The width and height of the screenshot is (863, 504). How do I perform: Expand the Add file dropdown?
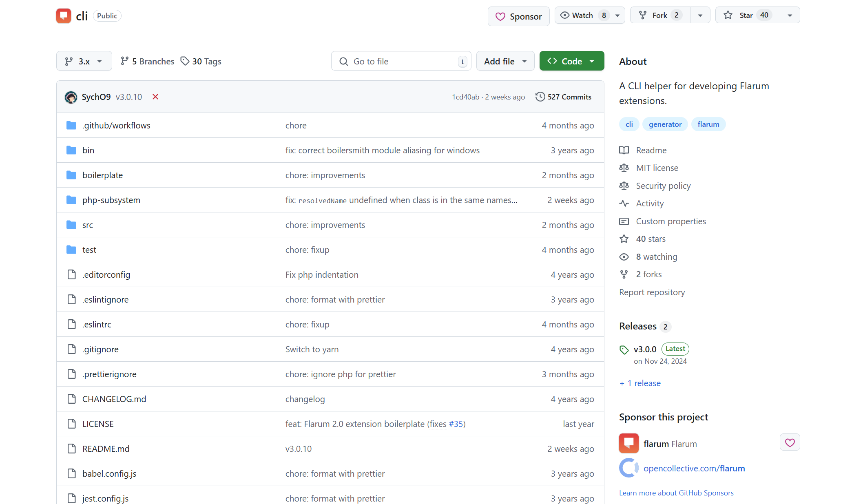pos(505,61)
